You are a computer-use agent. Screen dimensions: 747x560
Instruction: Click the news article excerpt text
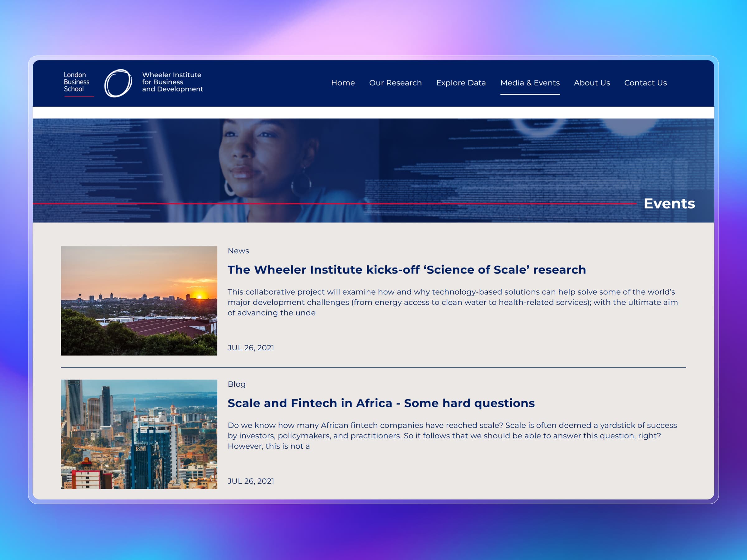pyautogui.click(x=453, y=302)
